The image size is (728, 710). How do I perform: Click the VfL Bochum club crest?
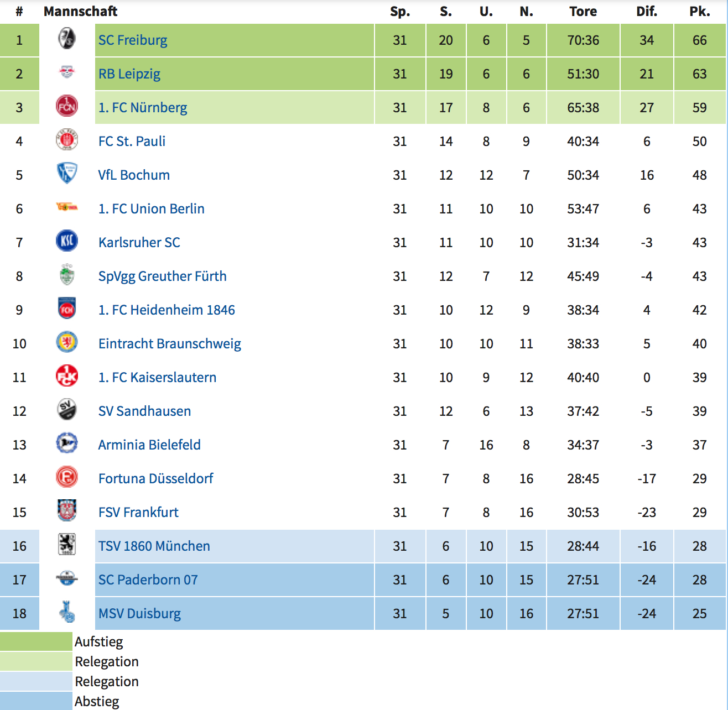coord(67,173)
